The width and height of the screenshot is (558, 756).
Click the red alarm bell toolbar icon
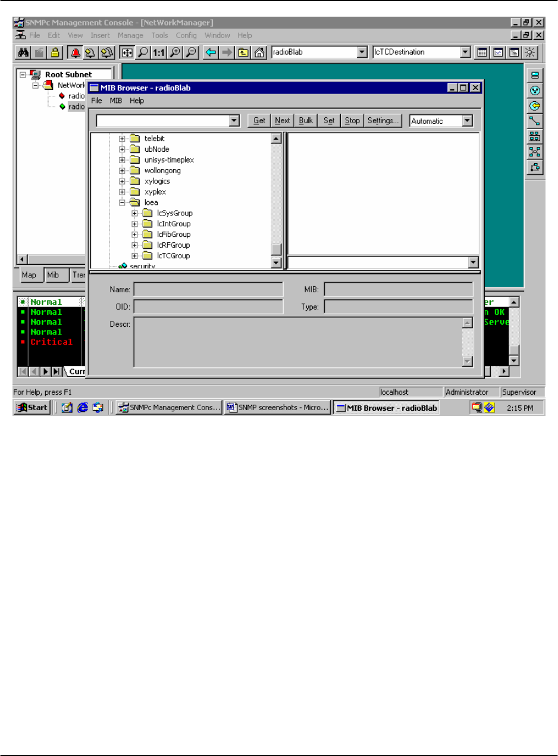(x=76, y=52)
